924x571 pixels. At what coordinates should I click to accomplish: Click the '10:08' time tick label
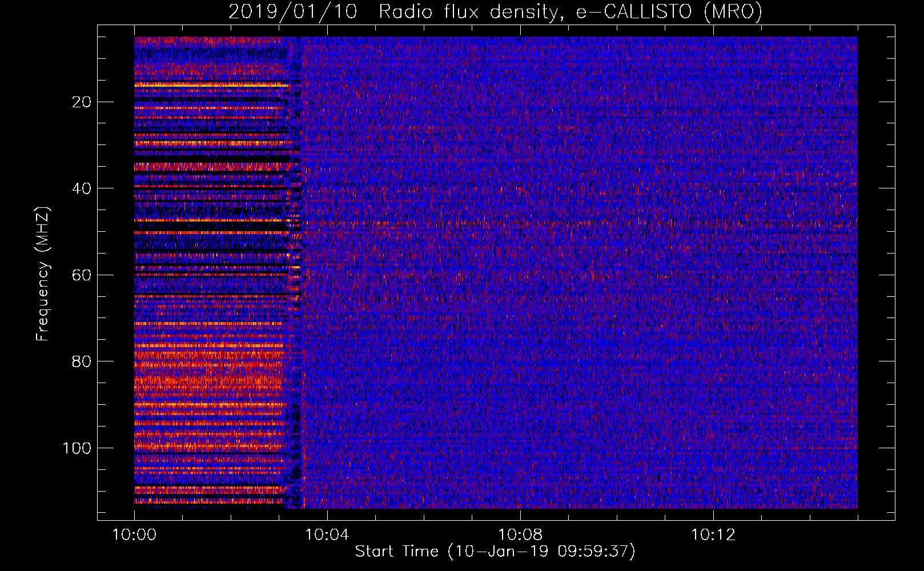[520, 535]
